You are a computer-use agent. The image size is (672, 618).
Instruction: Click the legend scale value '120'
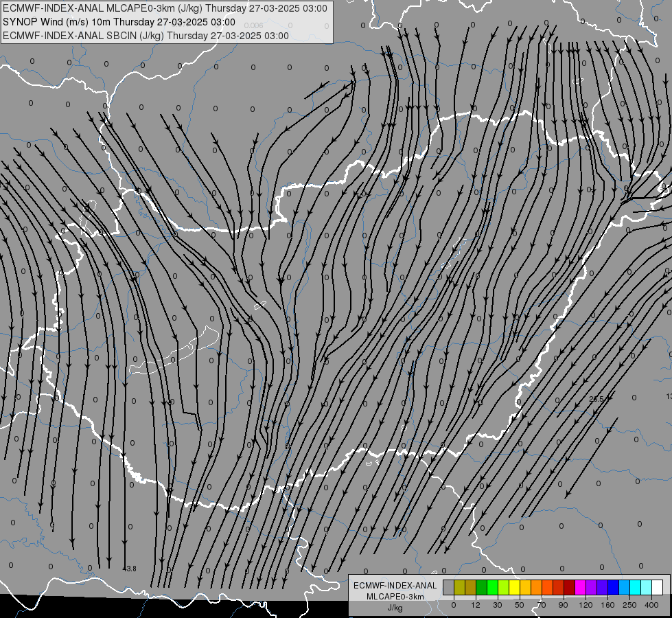[x=586, y=605]
